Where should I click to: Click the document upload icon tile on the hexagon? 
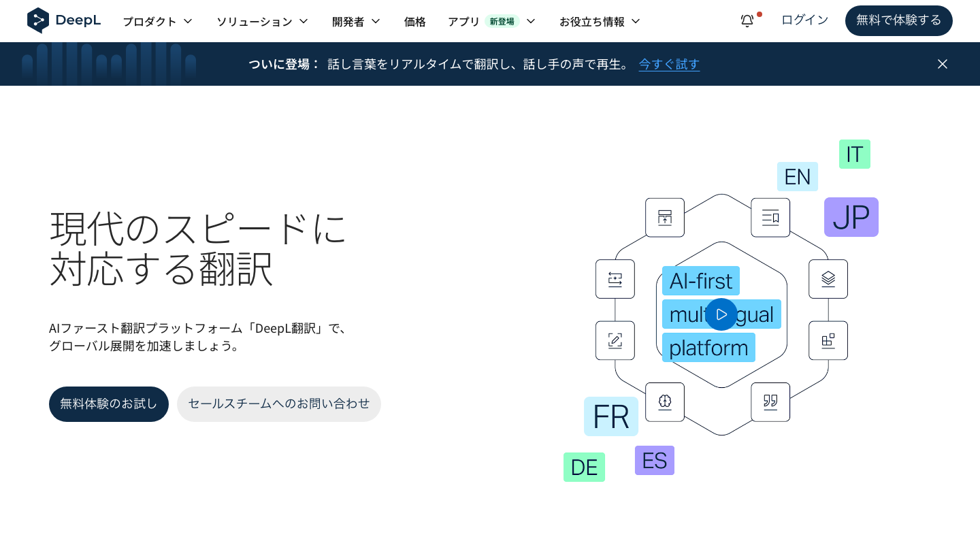[x=665, y=218]
